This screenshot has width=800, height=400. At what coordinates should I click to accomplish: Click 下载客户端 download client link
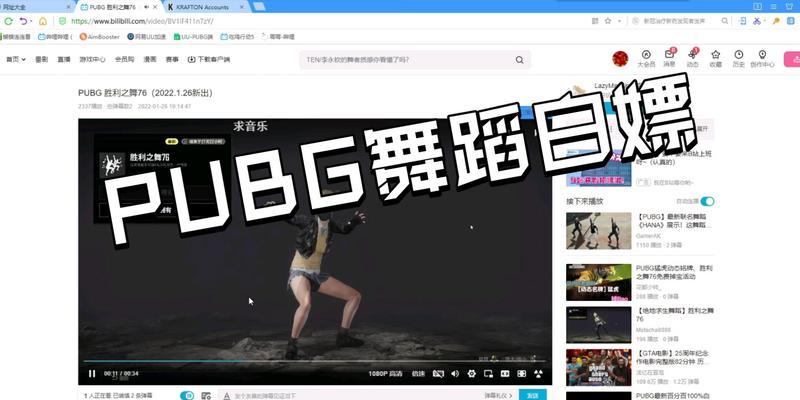(x=209, y=60)
